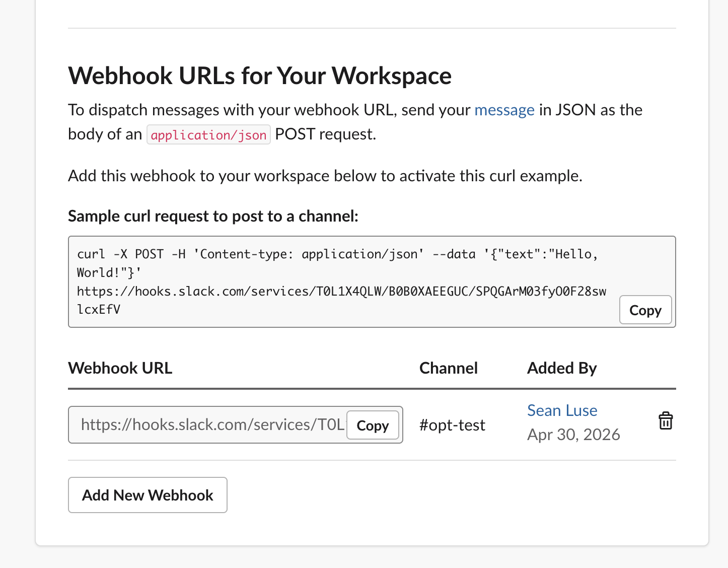Copy the #opt-test webhook URL
The image size is (728, 568).
tap(373, 425)
